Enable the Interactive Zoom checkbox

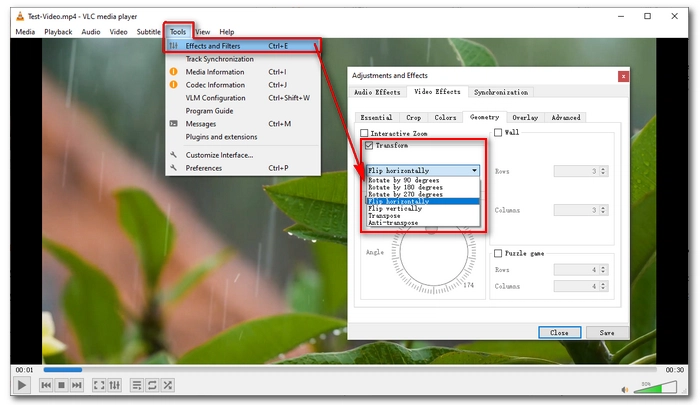click(364, 133)
